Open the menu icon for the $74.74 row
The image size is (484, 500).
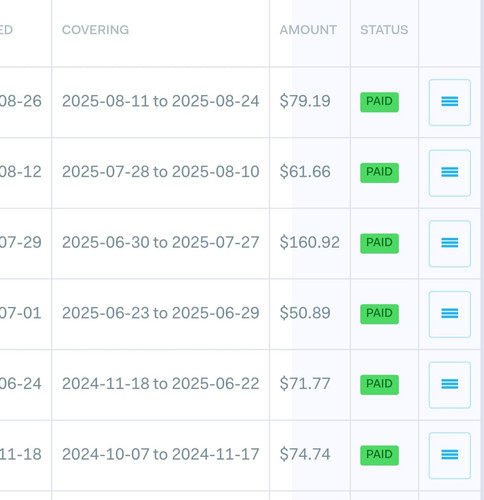click(x=450, y=456)
